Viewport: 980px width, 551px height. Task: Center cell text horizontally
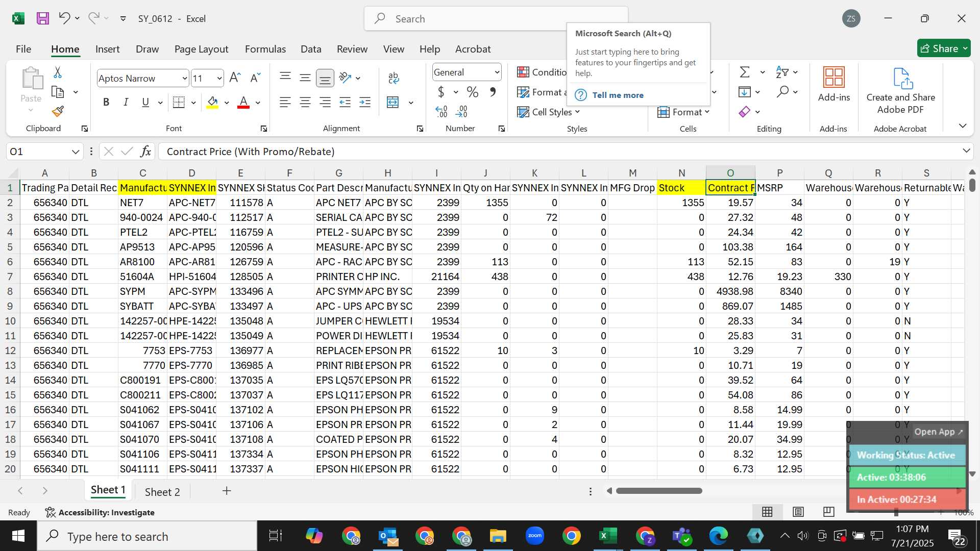coord(305,102)
